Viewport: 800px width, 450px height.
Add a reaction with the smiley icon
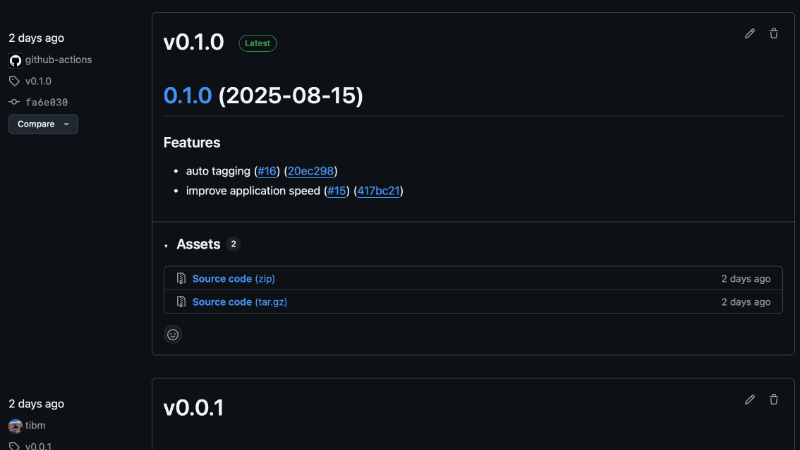[173, 335]
